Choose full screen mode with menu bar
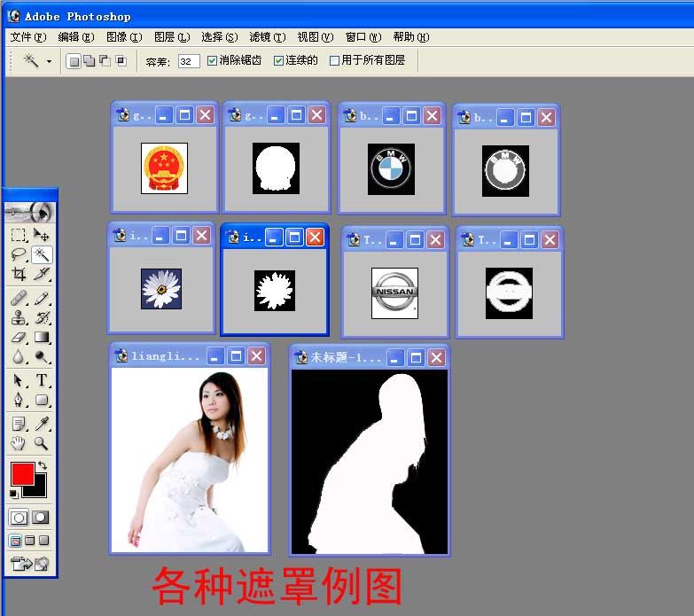Image resolution: width=694 pixels, height=616 pixels. point(29,541)
